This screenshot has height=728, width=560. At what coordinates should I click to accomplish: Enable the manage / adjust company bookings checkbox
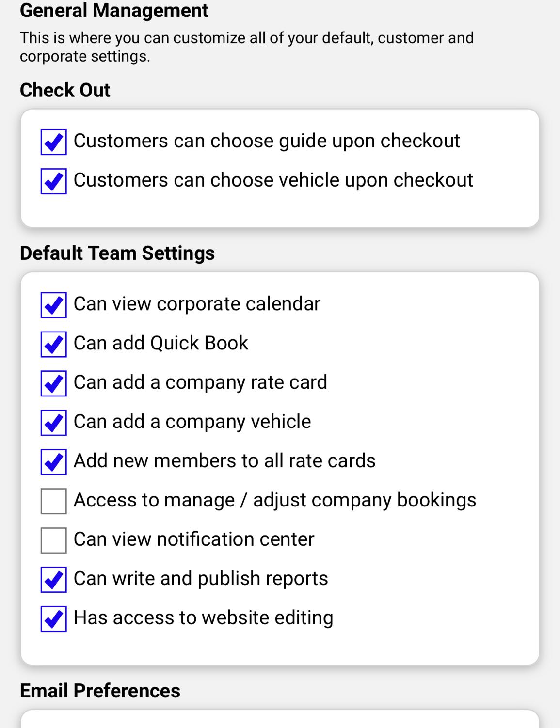(x=53, y=501)
